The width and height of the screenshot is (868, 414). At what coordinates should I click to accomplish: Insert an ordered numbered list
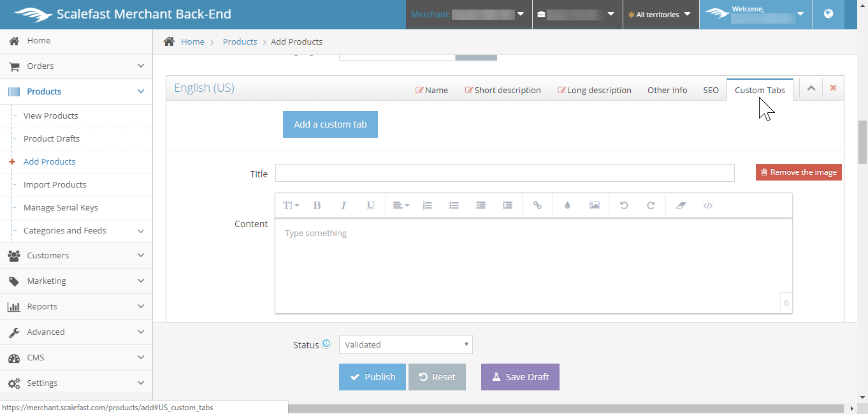pyautogui.click(x=428, y=205)
